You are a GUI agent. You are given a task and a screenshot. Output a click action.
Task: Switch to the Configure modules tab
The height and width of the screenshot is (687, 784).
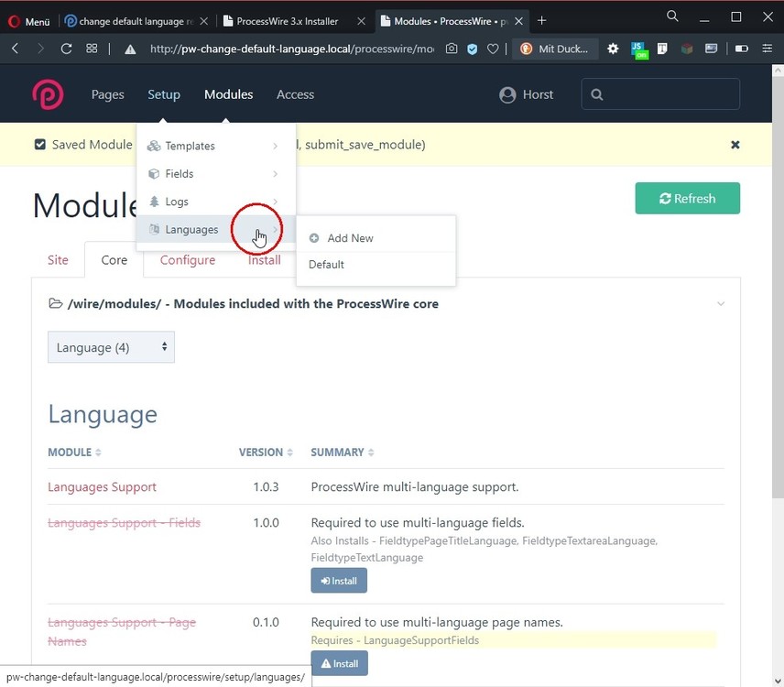188,260
